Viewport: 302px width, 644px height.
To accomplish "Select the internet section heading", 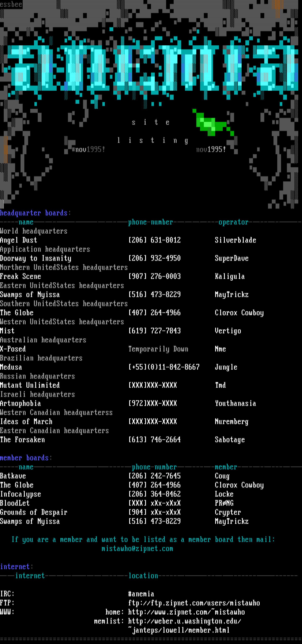I will pos(15,566).
